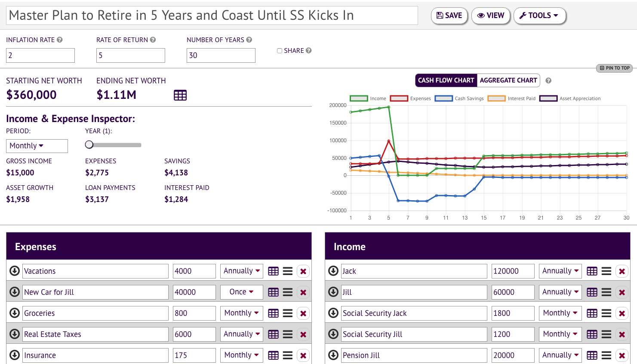Viewport: 637px width, 364px height.
Task: Delete the Groceries expense with its X icon
Action: pos(303,313)
